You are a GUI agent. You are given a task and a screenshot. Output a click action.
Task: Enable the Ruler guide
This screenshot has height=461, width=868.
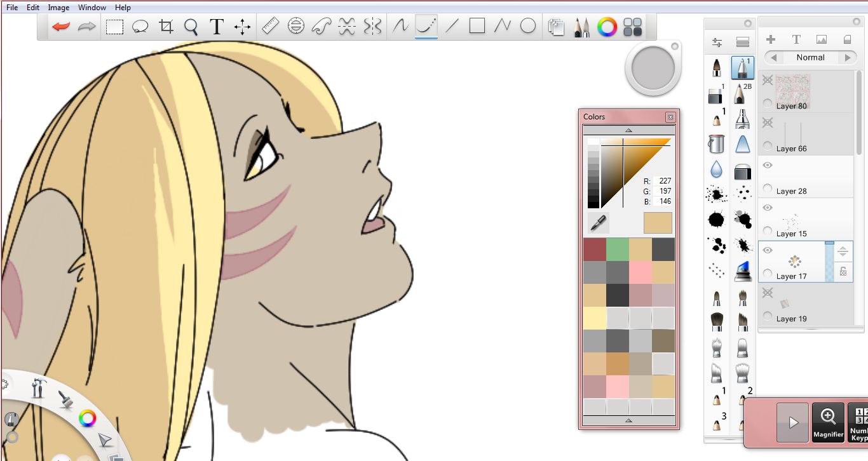(x=271, y=27)
